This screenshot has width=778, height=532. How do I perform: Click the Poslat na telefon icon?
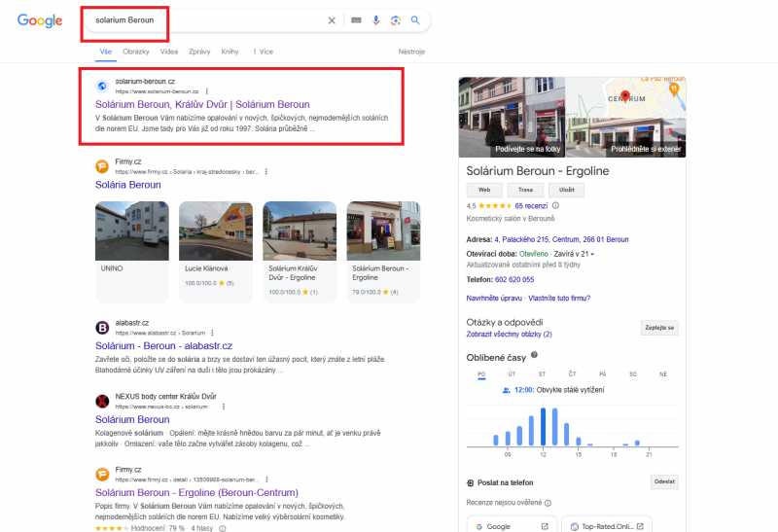(470, 482)
